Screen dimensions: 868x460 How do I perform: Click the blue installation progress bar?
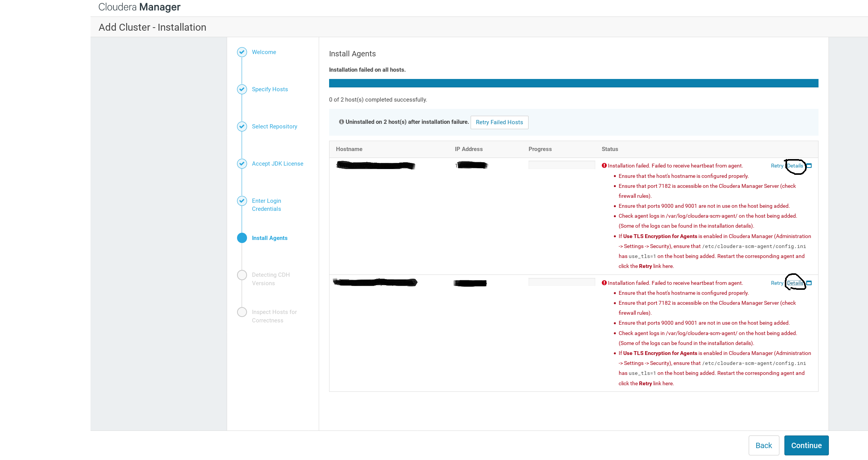pos(573,83)
